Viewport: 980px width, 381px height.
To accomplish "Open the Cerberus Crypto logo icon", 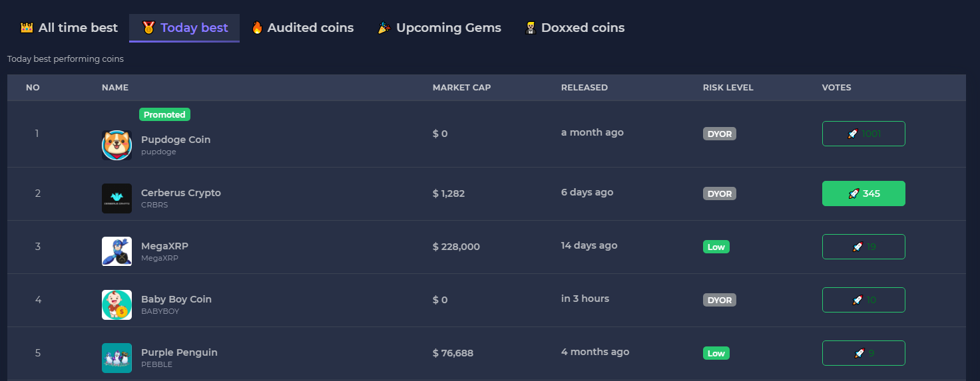I will click(x=117, y=198).
